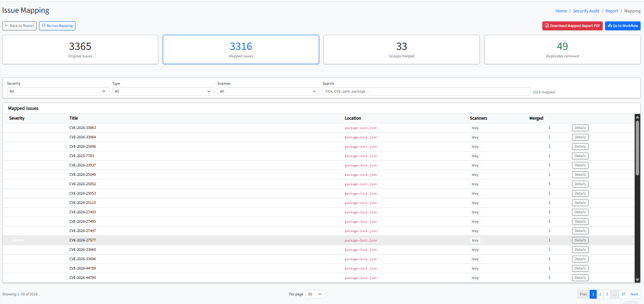Click the Re-run Mapping button
The height and width of the screenshot is (304, 644).
point(57,26)
